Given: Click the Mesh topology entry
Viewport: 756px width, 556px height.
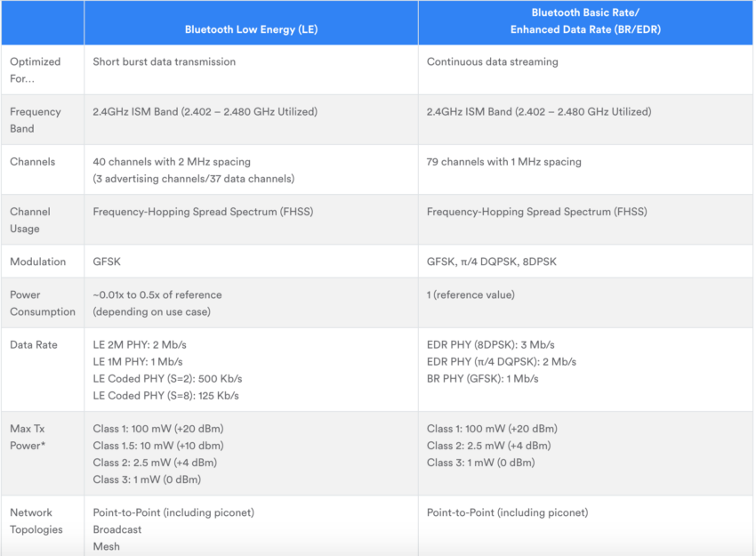Looking at the screenshot, I should (107, 546).
